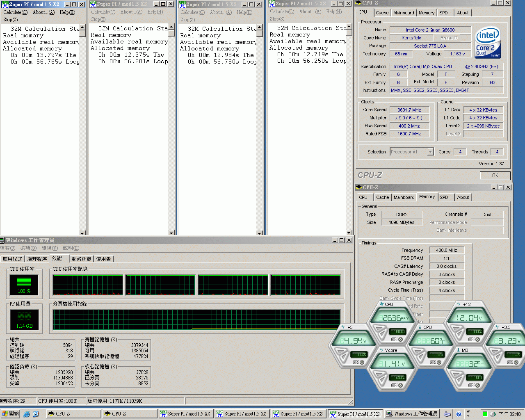Click scroll down arrow in Super PI 12.719s window
525x420 pixels.
[x=349, y=232]
